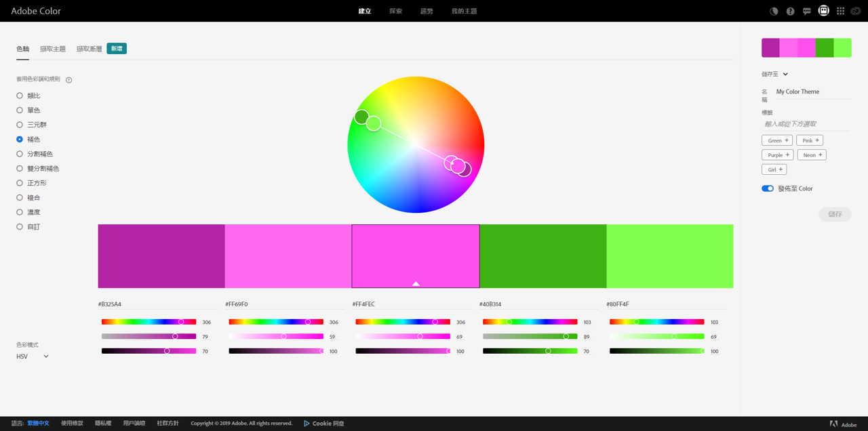Click the Cookie preferences triangle icon
This screenshot has width=868, height=431.
click(x=307, y=424)
